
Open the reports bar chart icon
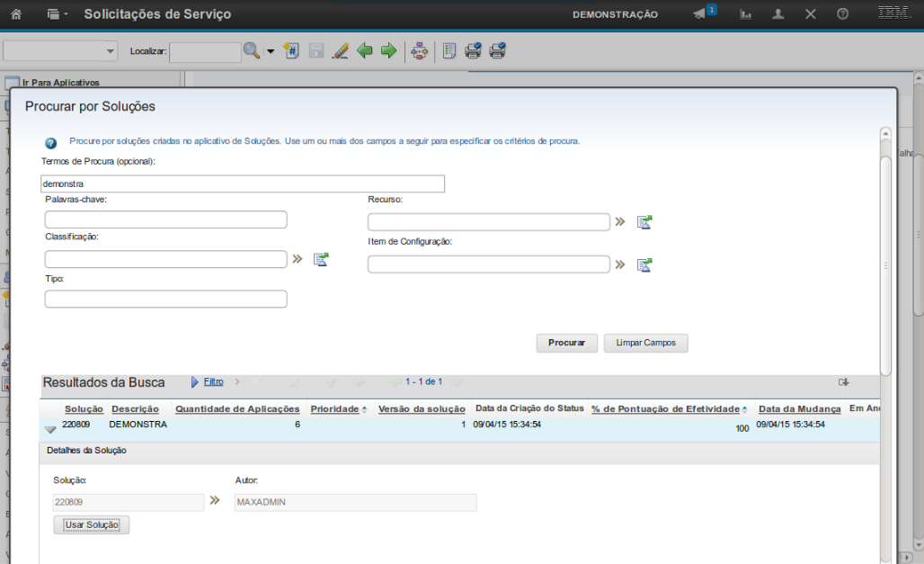pyautogui.click(x=746, y=14)
